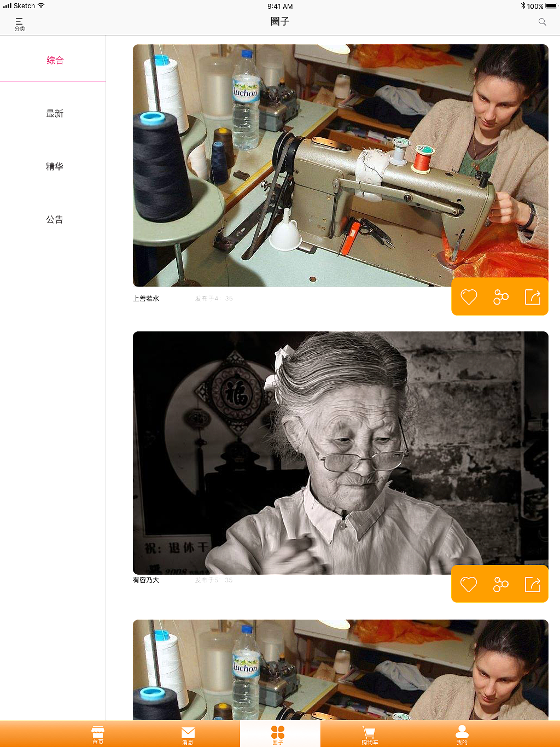The image size is (560, 747).
Task: Open circle-share icon on 有容乃大 post
Action: point(500,584)
